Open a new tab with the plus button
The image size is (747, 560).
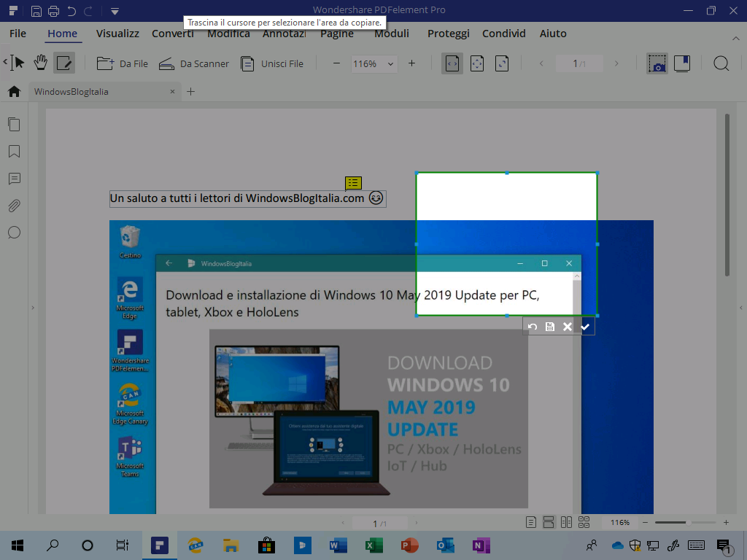190,91
